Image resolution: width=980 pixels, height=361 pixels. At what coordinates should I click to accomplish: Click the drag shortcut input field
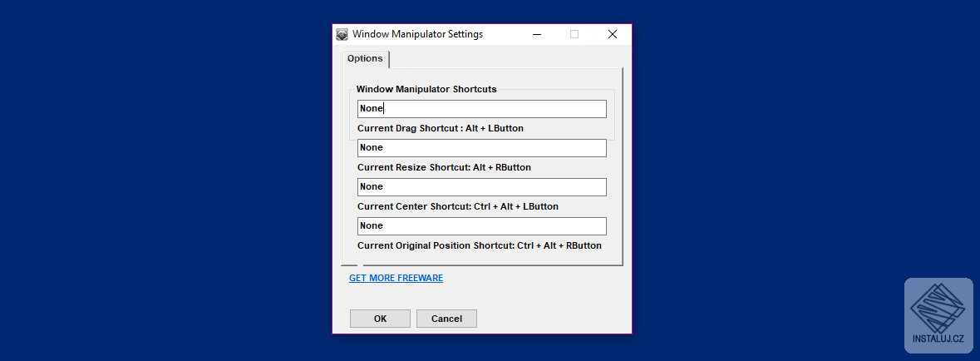point(482,109)
